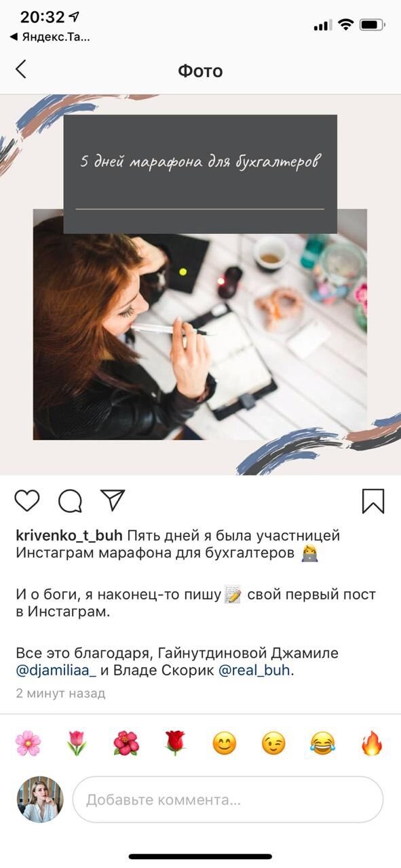Viewport: 401px width, 868px height.
Task: Insert the pink tulip emoji
Action: 77,743
